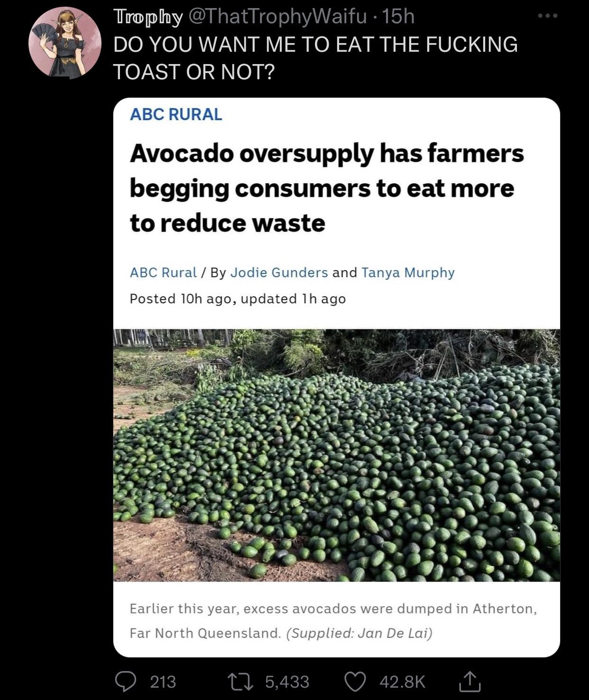Toggle the bookmark via share icon menu
This screenshot has width=589, height=700.
[x=469, y=681]
